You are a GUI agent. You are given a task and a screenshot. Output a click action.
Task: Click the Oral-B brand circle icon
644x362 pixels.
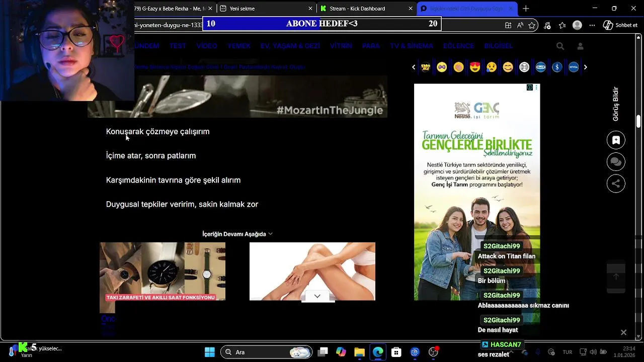tap(541, 67)
